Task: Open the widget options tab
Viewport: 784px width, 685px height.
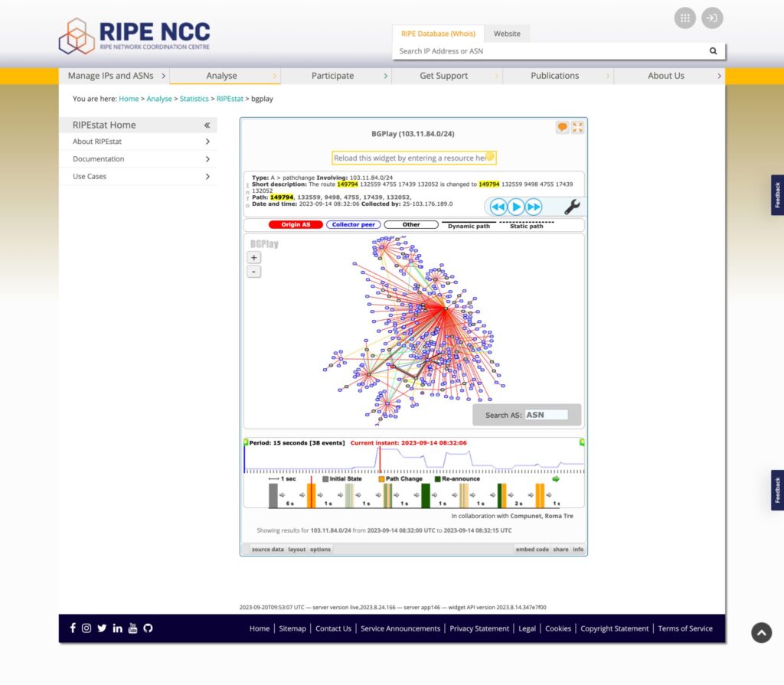Action: pos(320,549)
